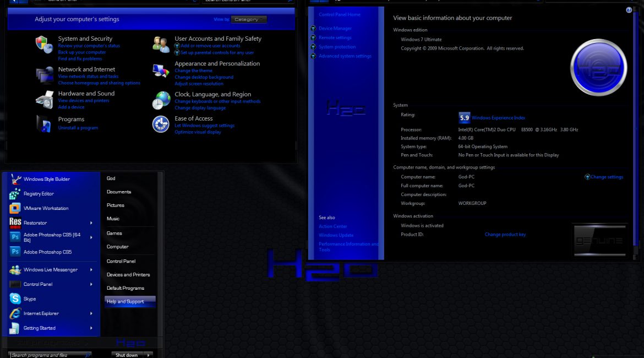Screen dimensions: 644x358
Task: Click View devices and printers link
Action: (83, 101)
